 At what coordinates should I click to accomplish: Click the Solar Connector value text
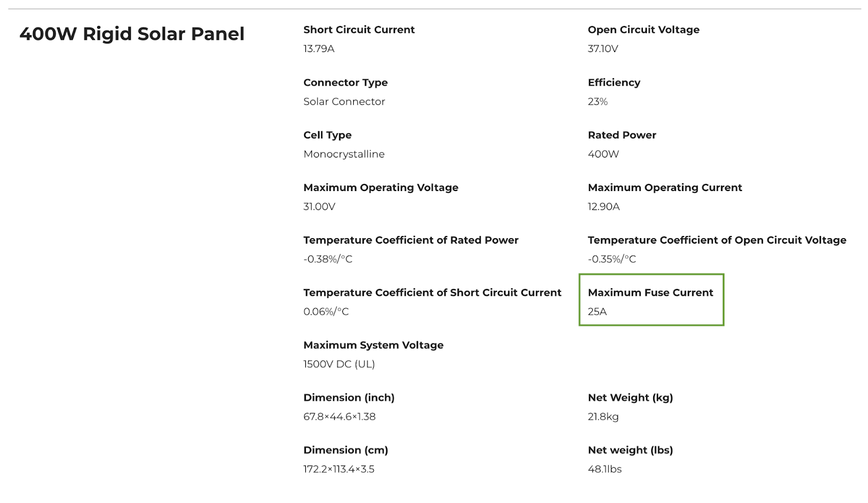[344, 101]
